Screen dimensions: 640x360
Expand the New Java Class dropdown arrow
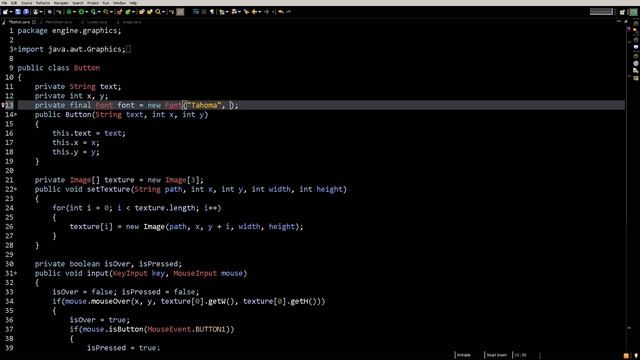(x=133, y=12)
